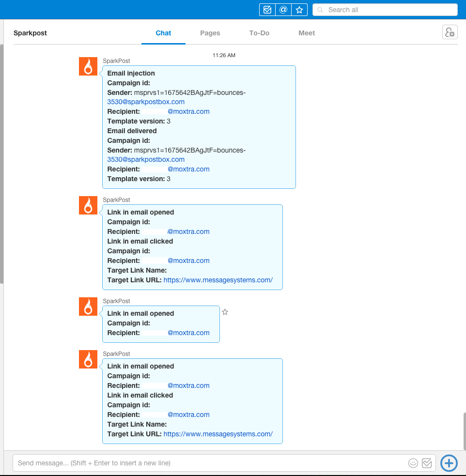Click the SparkPost sender name above first message

(116, 61)
